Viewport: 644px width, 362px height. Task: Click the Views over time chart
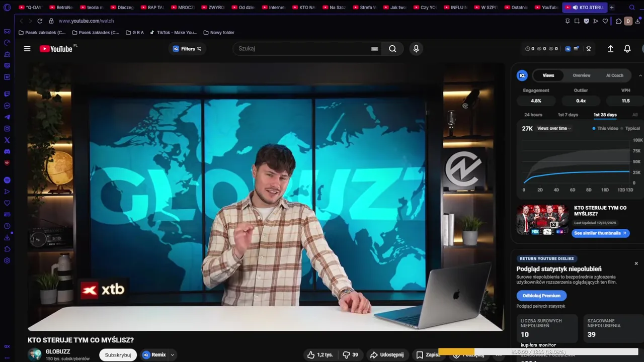coord(577,162)
